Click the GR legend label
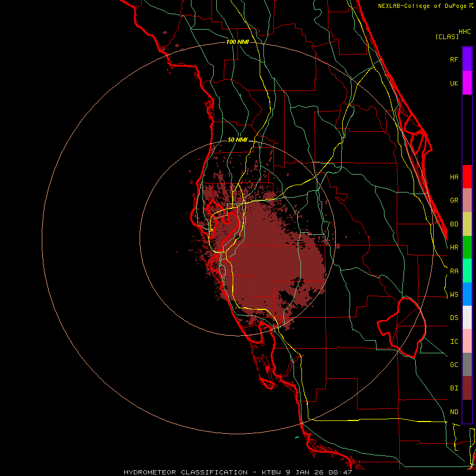The width and height of the screenshot is (476, 476). [x=454, y=200]
